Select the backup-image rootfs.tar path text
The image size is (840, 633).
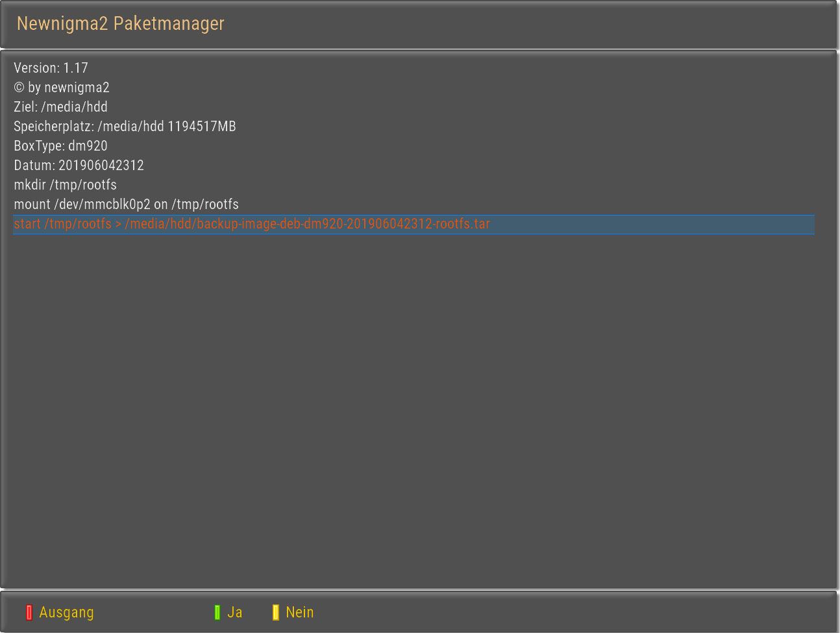click(x=307, y=224)
